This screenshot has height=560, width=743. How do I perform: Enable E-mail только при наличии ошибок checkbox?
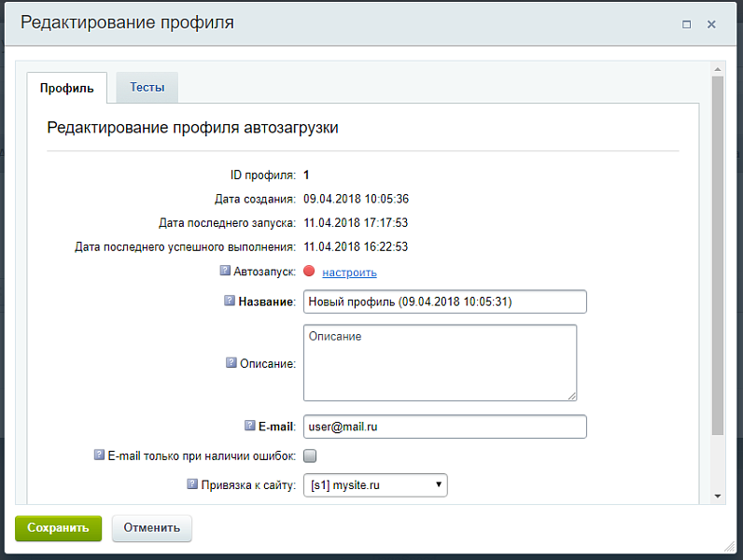tap(311, 455)
